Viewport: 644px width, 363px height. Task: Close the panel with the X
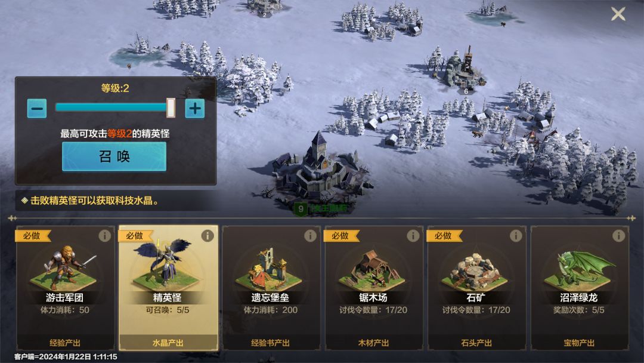618,14
